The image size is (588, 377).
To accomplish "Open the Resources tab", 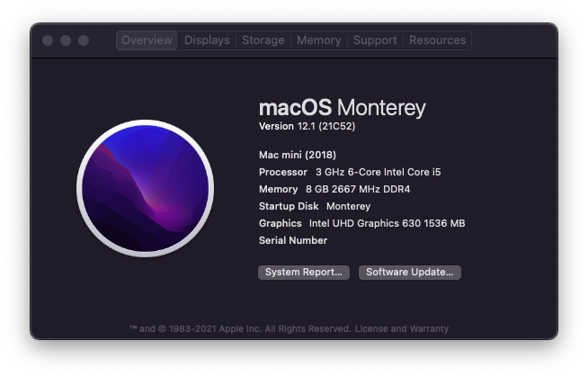I will pos(437,40).
